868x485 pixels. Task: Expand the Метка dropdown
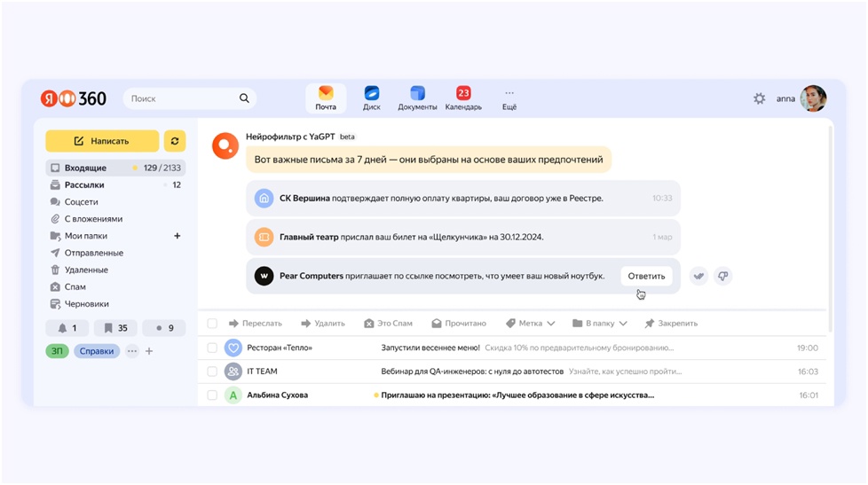531,324
